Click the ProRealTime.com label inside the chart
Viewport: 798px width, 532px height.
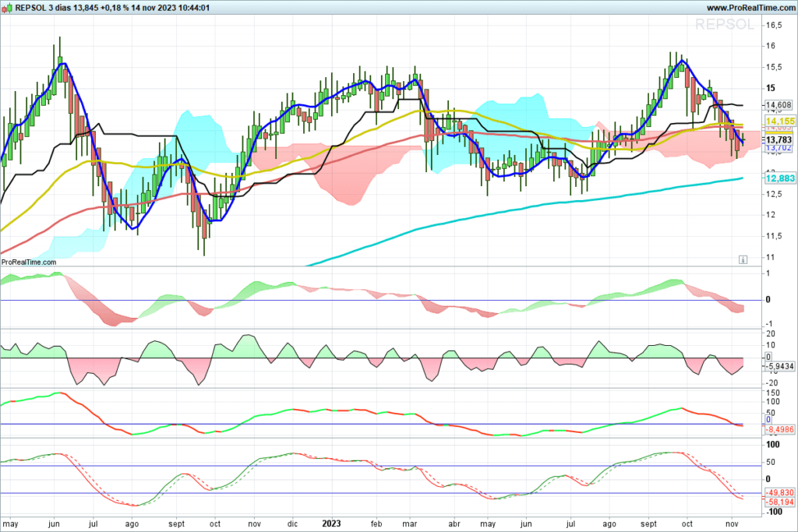pos(29,262)
